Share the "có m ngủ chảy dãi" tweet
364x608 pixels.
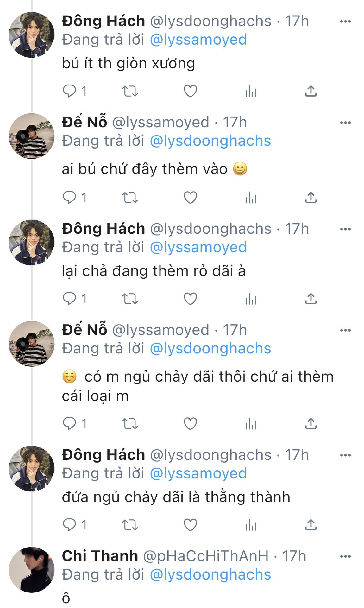pyautogui.click(x=311, y=424)
